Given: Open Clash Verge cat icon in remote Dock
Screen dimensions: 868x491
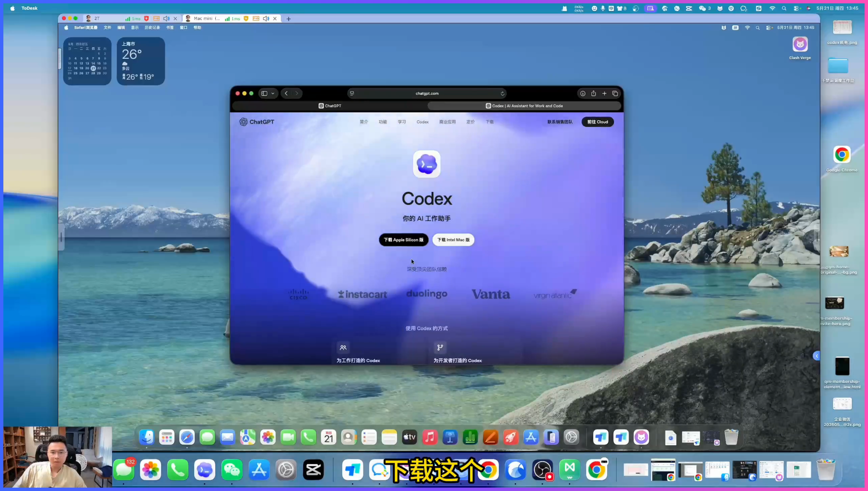Looking at the screenshot, I should coord(641,437).
